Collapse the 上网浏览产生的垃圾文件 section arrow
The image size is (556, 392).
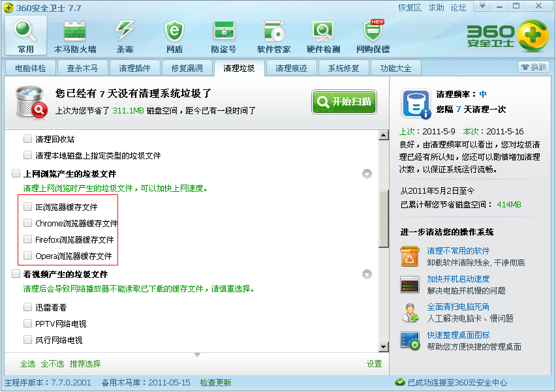(367, 173)
